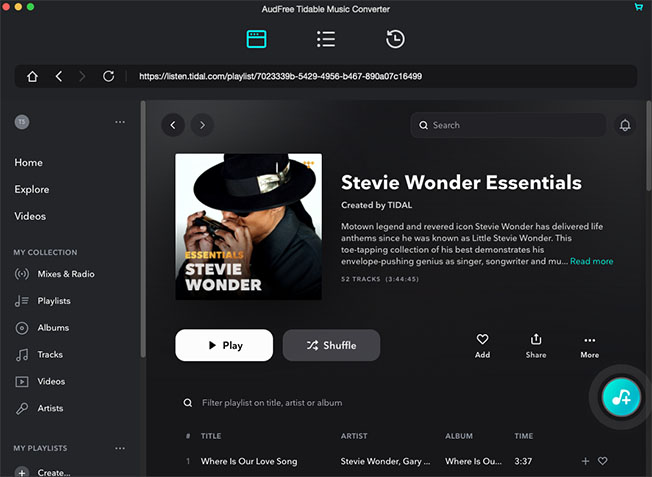Click the main page vertical scrollbar

tap(649, 146)
